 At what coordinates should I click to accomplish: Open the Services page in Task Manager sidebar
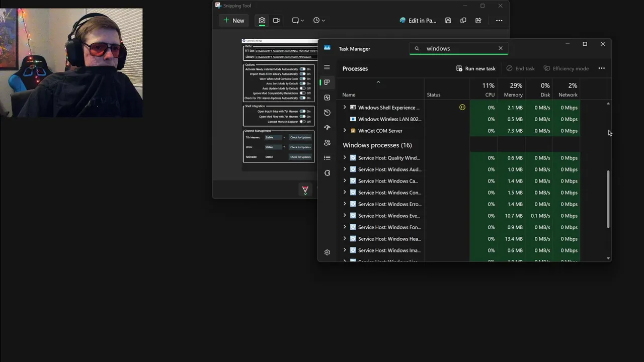pos(327,173)
